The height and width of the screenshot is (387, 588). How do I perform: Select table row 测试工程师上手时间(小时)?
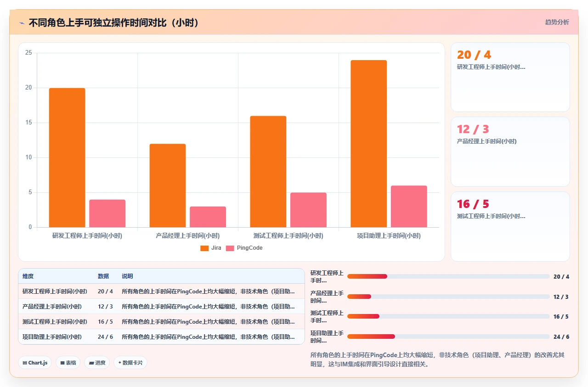(161, 321)
